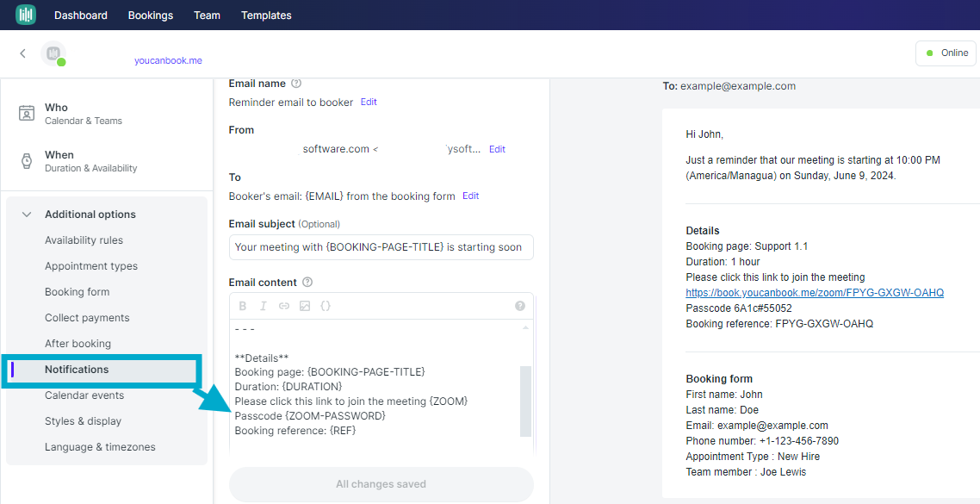
Task: Toggle italic formatting in the editor
Action: [x=264, y=306]
